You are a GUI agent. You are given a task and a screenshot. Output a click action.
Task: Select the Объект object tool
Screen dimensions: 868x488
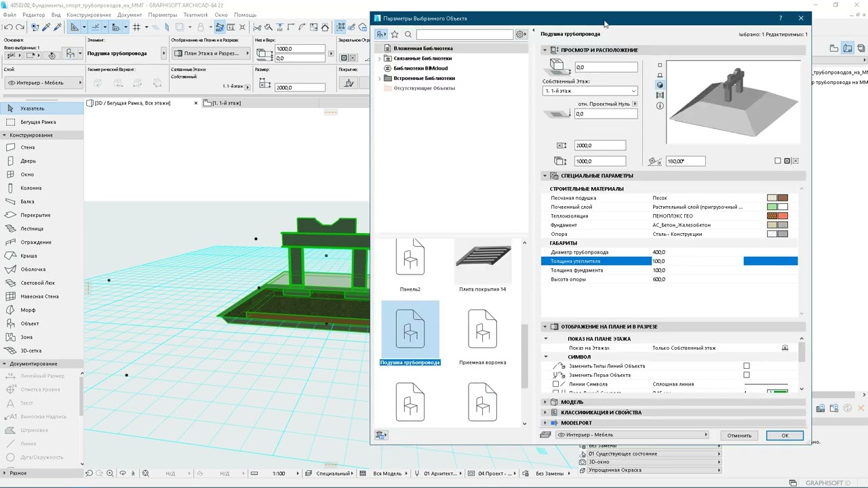pyautogui.click(x=41, y=323)
